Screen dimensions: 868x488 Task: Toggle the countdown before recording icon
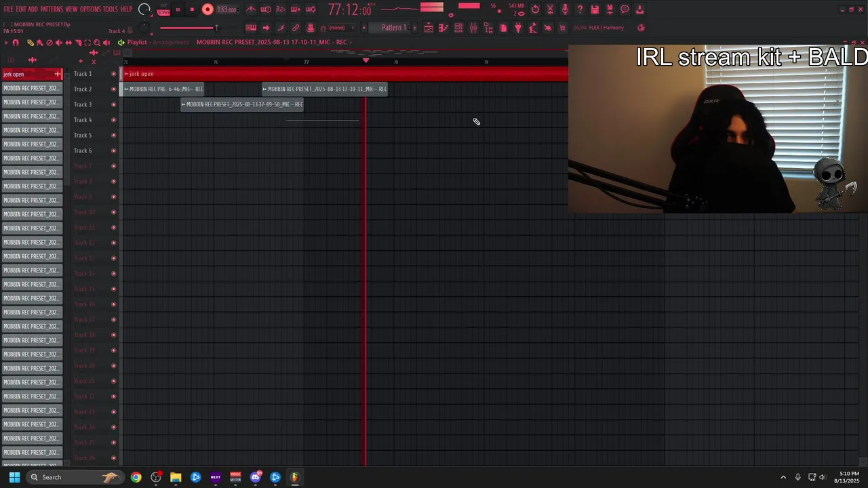[x=280, y=9]
